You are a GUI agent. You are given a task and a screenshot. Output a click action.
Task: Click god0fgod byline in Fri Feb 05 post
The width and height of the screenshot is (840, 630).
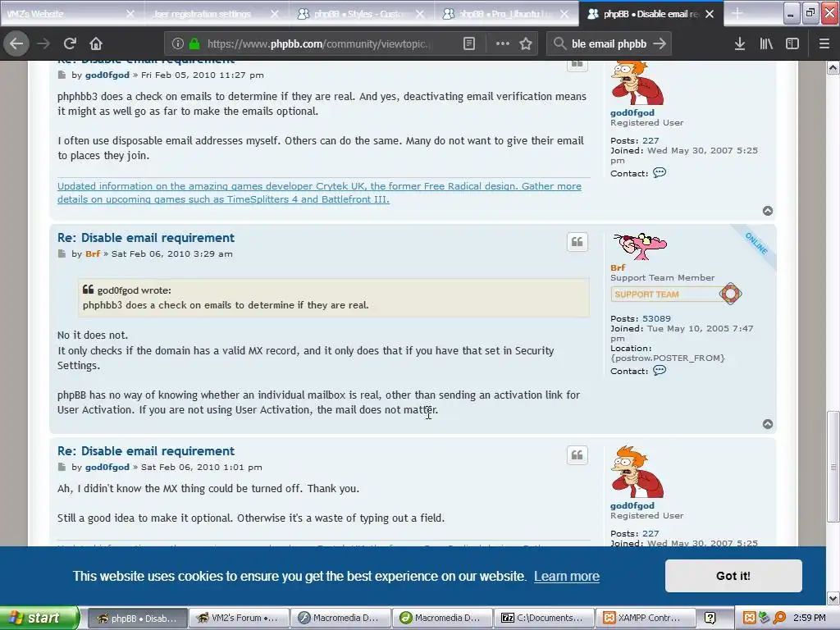[107, 75]
